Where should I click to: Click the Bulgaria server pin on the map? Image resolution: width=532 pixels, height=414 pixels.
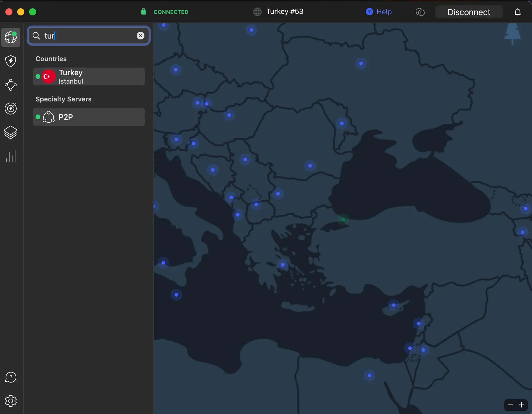point(278,194)
